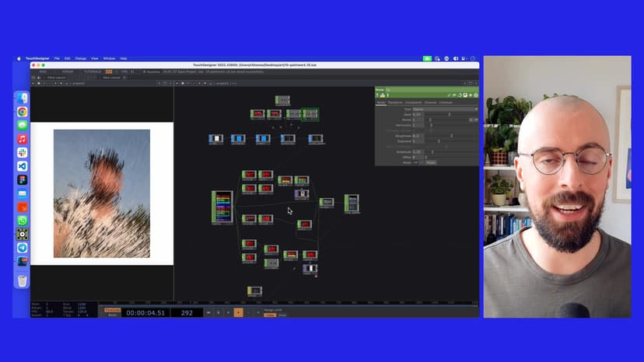Open Telegram from the dock
This screenshot has height=362, width=644.
tap(23, 248)
